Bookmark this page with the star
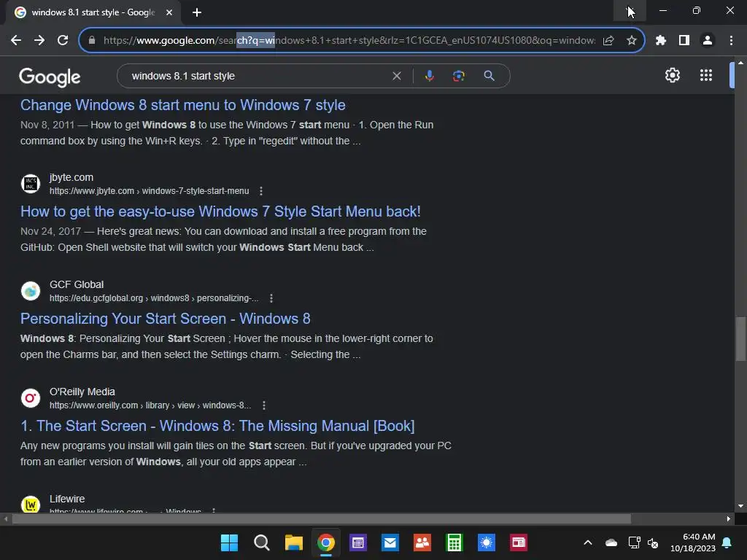The width and height of the screenshot is (747, 560). 632,41
